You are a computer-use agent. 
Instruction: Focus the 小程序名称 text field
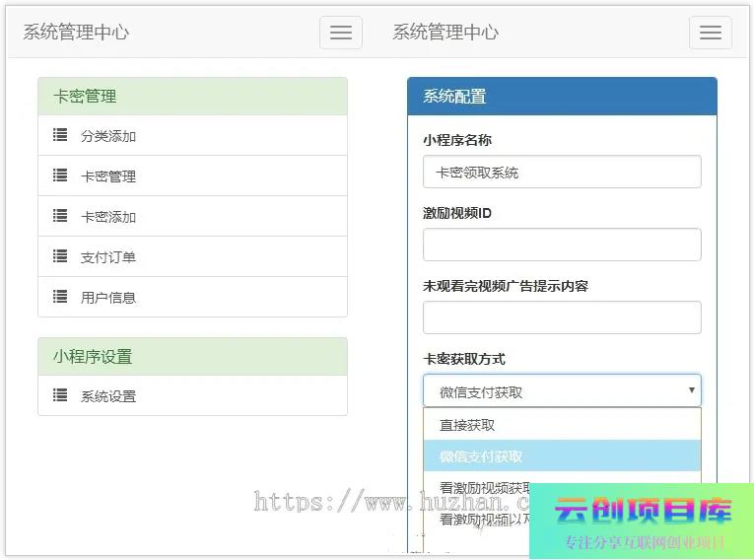tap(562, 172)
